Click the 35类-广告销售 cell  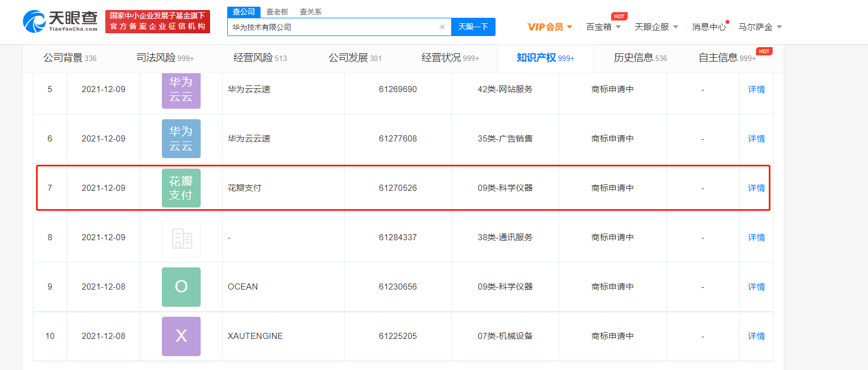point(505,139)
